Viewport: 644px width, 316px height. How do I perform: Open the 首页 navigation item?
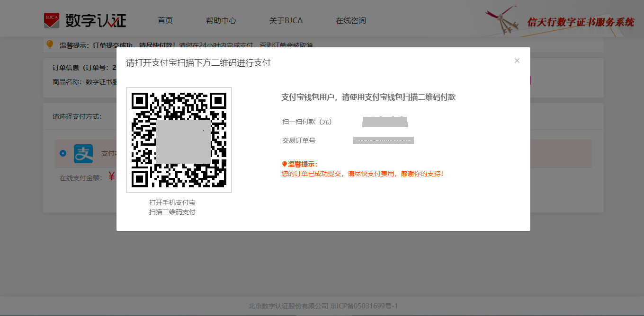point(165,20)
